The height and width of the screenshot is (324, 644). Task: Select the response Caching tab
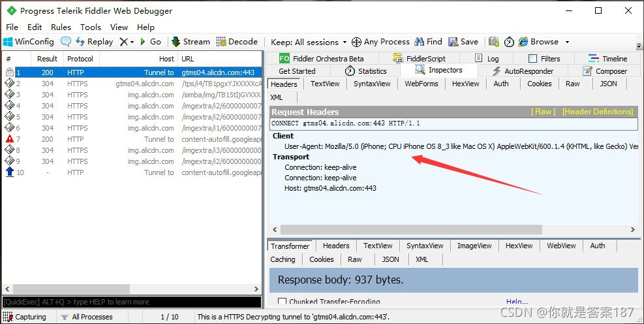(283, 259)
